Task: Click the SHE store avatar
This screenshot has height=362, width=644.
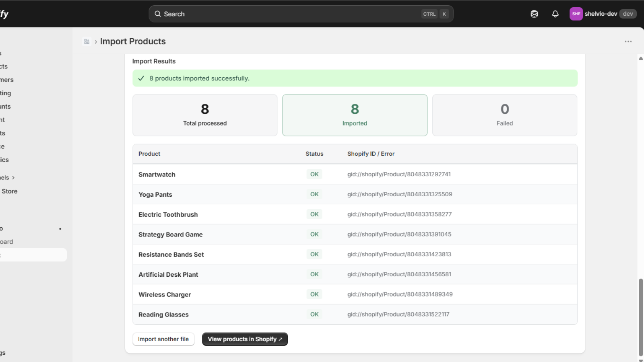Action: (576, 14)
